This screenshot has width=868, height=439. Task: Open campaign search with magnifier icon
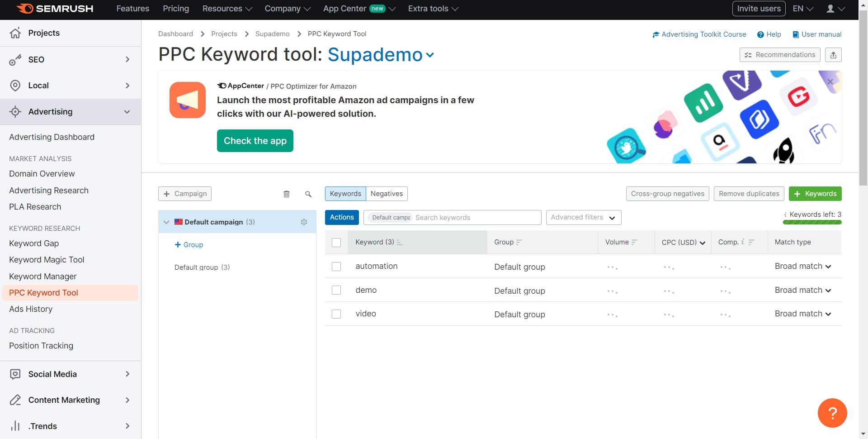pos(308,194)
